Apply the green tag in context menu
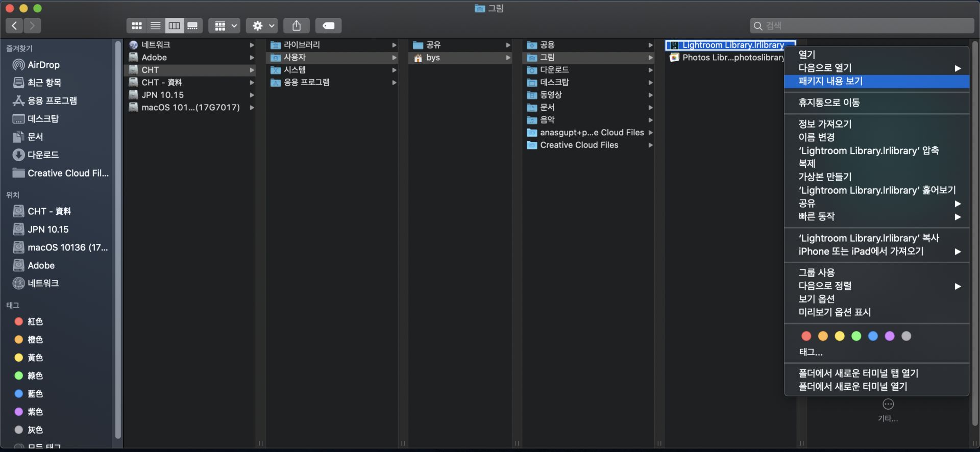Viewport: 980px width, 452px height. click(x=856, y=336)
